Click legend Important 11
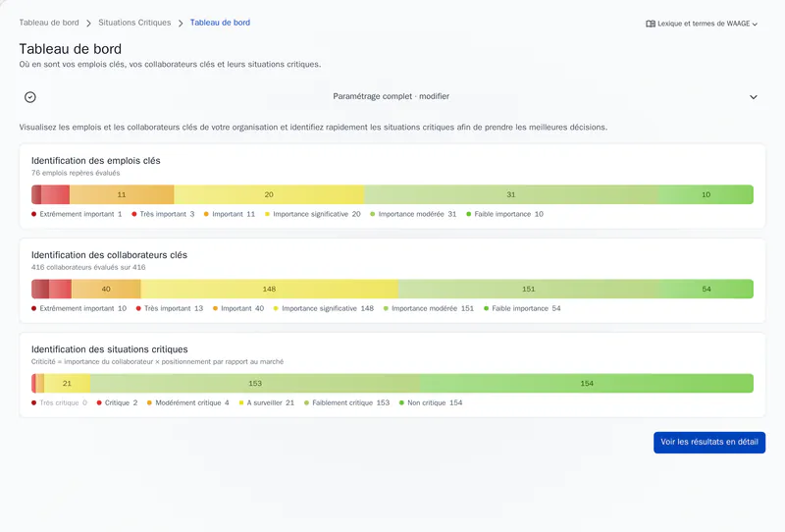This screenshot has width=785, height=532. (230, 214)
